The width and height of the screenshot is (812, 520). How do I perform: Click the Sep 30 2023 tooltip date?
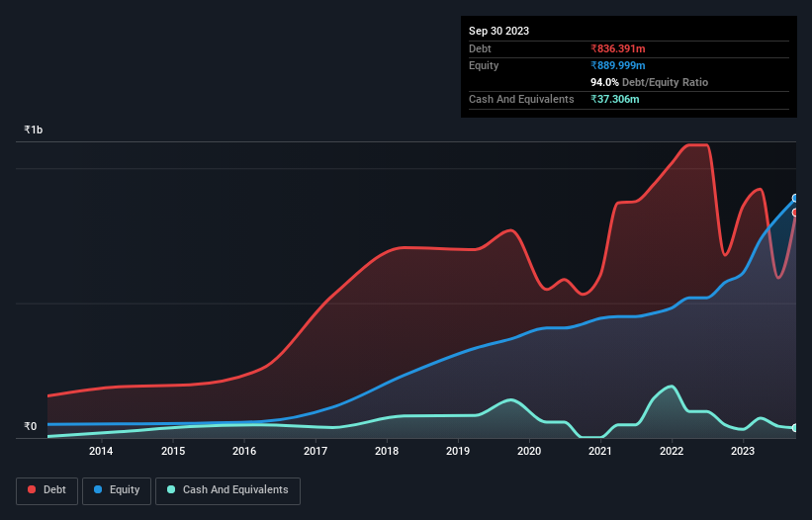tap(498, 31)
